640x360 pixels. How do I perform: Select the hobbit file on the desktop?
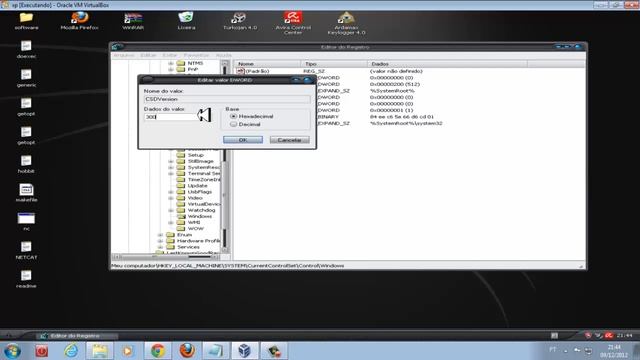(26, 164)
